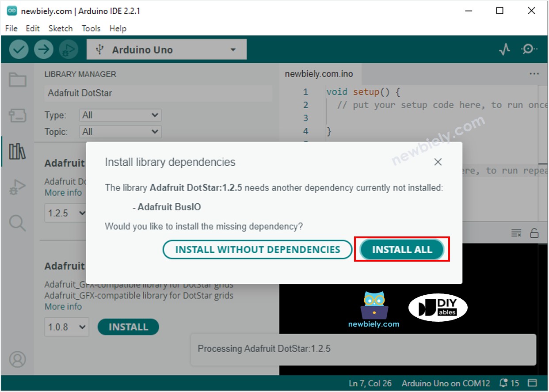Open the More info link for DotStar
The image size is (549, 392).
pos(63,193)
